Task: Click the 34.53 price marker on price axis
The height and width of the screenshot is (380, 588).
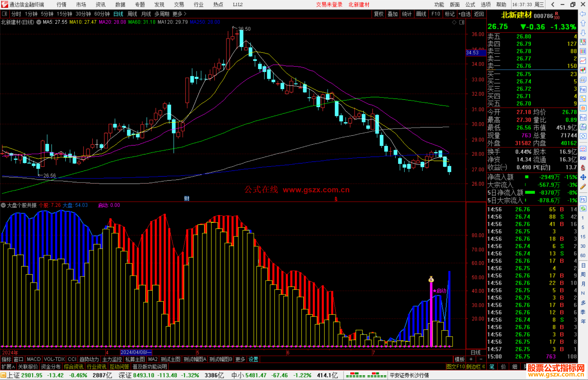Action: [x=475, y=53]
